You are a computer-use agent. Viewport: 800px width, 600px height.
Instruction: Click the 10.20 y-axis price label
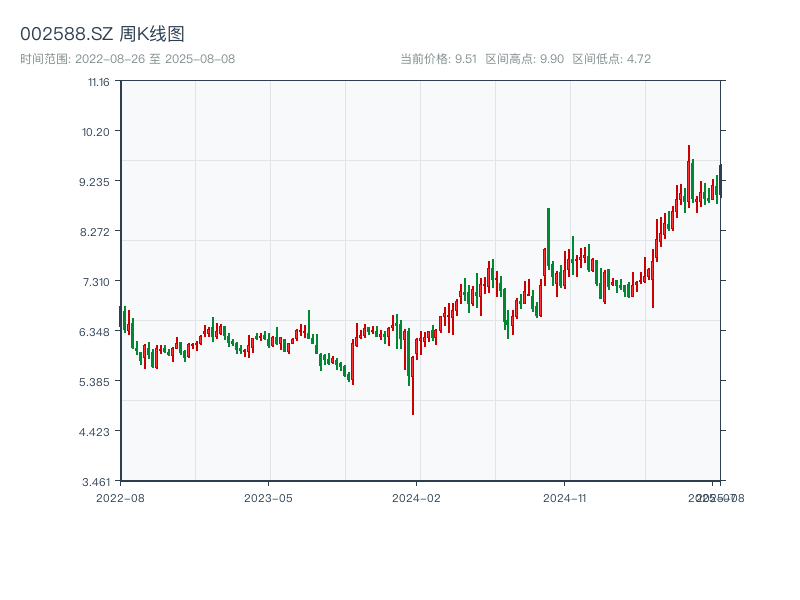(x=98, y=131)
